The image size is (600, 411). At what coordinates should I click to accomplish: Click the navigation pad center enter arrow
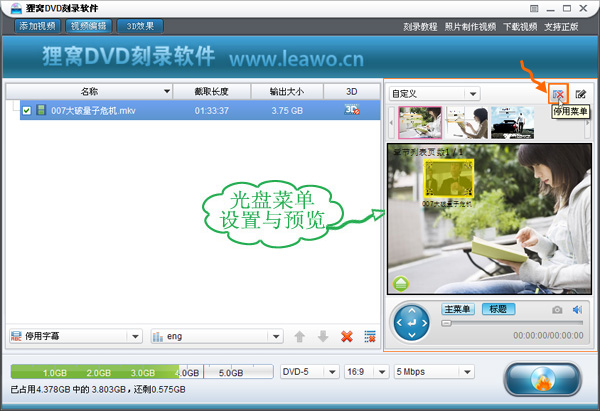(412, 323)
